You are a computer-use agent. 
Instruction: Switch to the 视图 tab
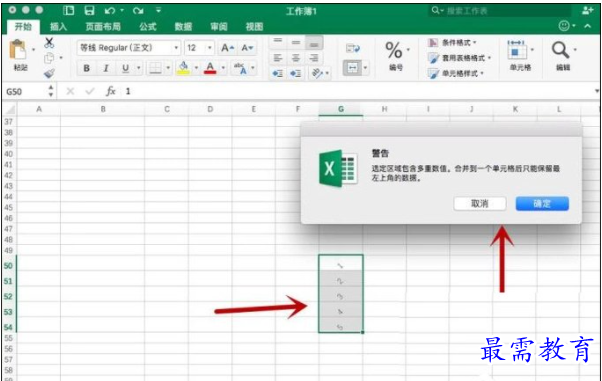click(254, 27)
